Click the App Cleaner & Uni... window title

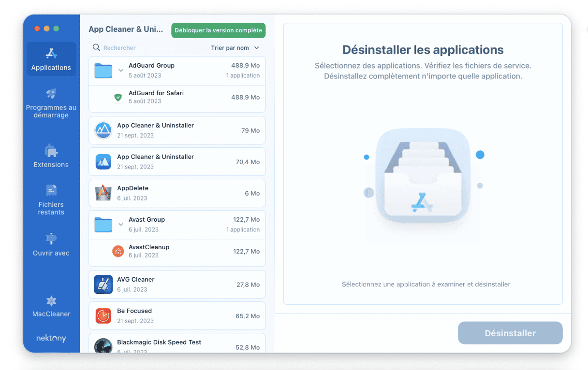click(126, 29)
